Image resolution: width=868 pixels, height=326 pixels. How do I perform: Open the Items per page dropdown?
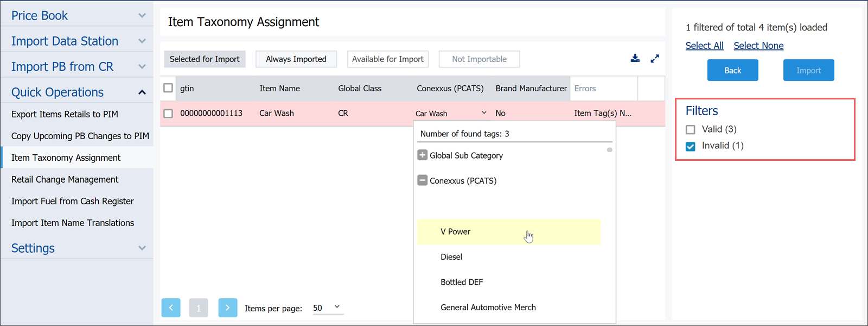coord(327,308)
